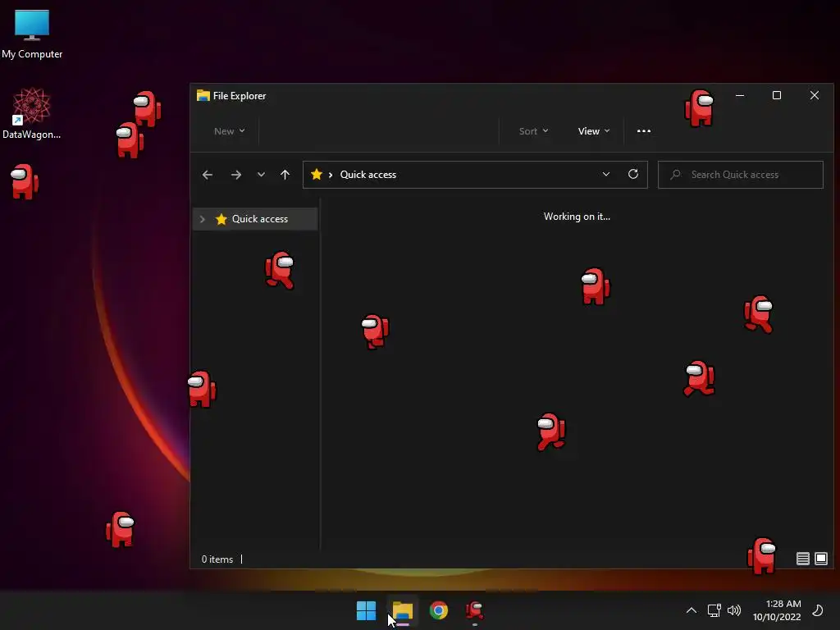840x630 pixels.
Task: Click File Explorer in the taskbar
Action: pyautogui.click(x=402, y=610)
